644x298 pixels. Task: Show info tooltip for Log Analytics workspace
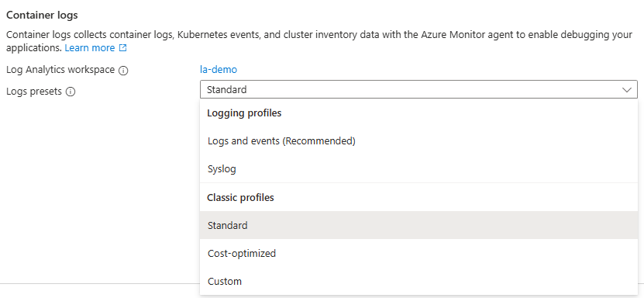point(123,71)
